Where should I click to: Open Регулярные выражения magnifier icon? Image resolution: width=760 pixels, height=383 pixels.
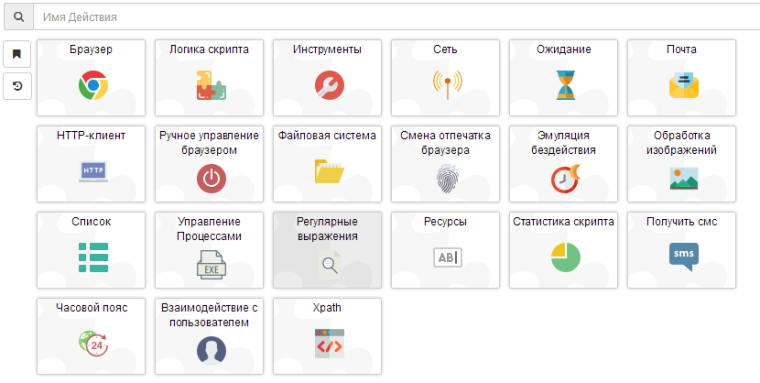point(330,265)
